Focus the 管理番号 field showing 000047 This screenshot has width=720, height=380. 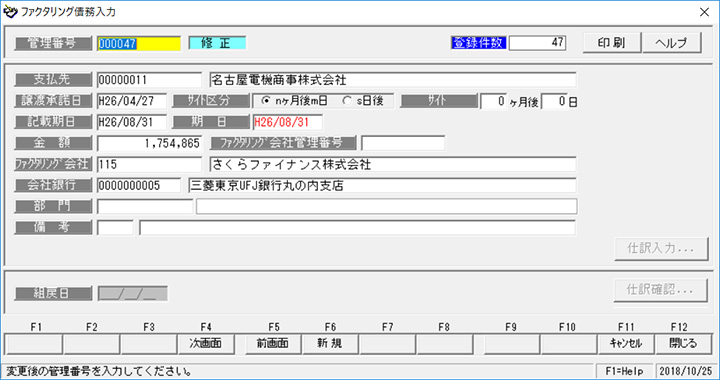click(x=139, y=44)
